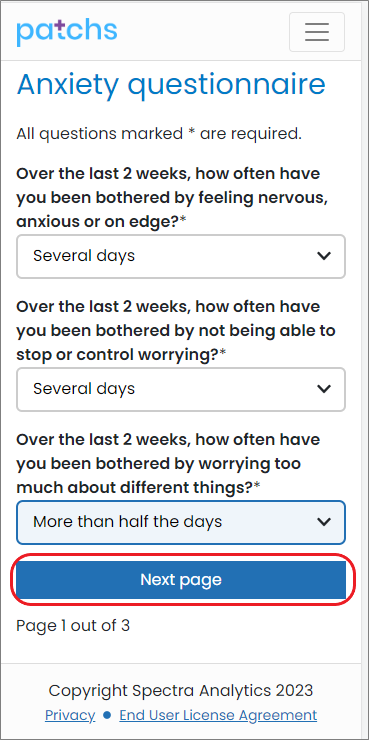Open the hamburger navigation menu
Image resolution: width=369 pixels, height=740 pixels.
pyautogui.click(x=317, y=32)
